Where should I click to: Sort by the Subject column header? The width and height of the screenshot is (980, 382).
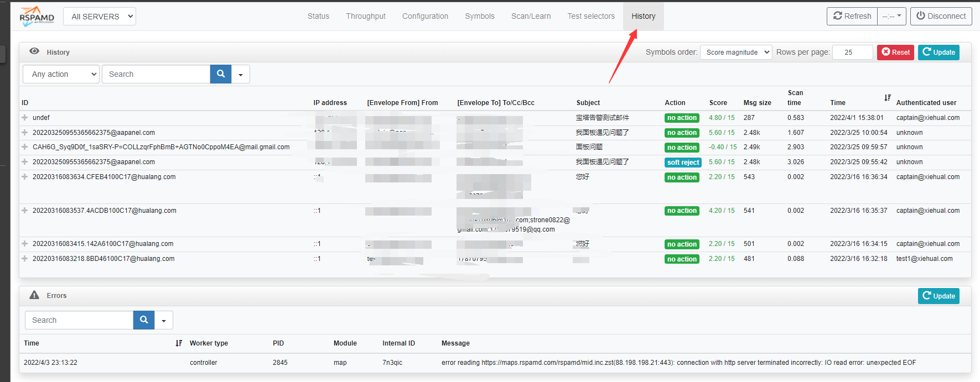coord(588,103)
